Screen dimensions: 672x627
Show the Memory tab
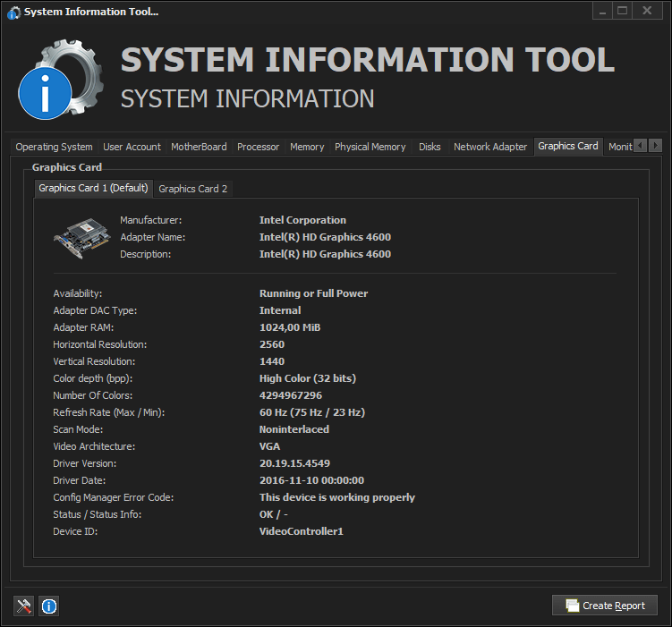click(x=307, y=147)
